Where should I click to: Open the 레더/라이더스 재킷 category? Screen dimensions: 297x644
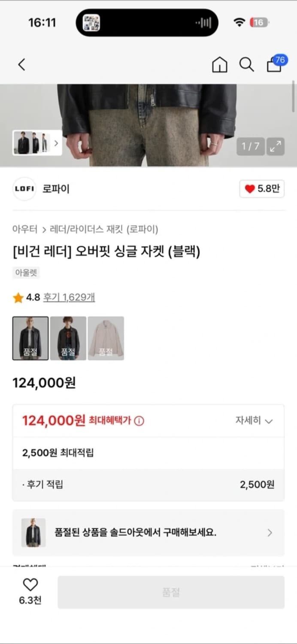[x=82, y=230]
